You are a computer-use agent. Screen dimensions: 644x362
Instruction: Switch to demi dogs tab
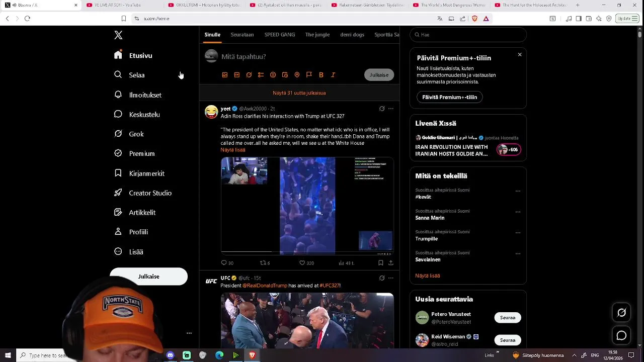point(352,35)
